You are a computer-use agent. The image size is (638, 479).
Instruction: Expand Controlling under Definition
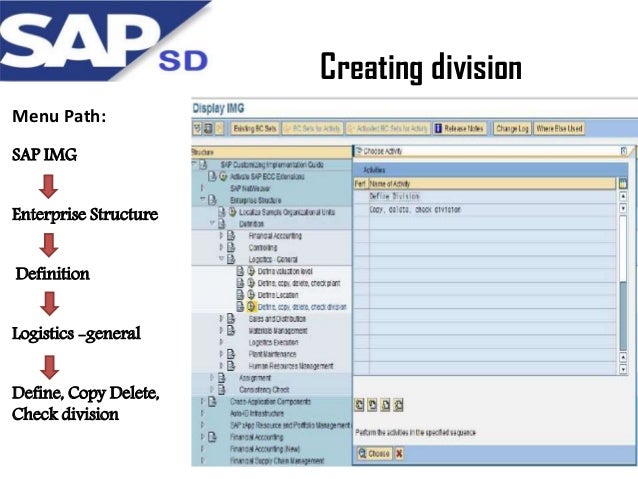pyautogui.click(x=221, y=247)
